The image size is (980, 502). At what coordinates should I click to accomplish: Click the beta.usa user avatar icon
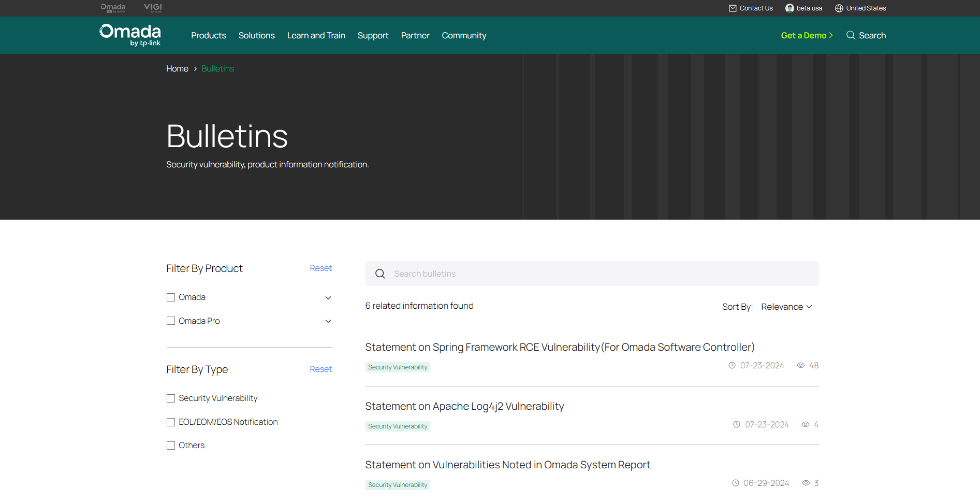coord(789,8)
